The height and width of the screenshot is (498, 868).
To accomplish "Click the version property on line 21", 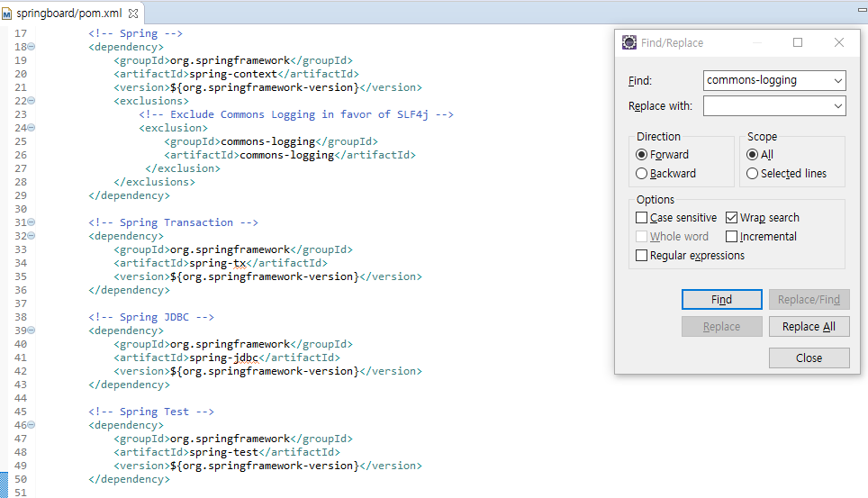I will (x=265, y=87).
